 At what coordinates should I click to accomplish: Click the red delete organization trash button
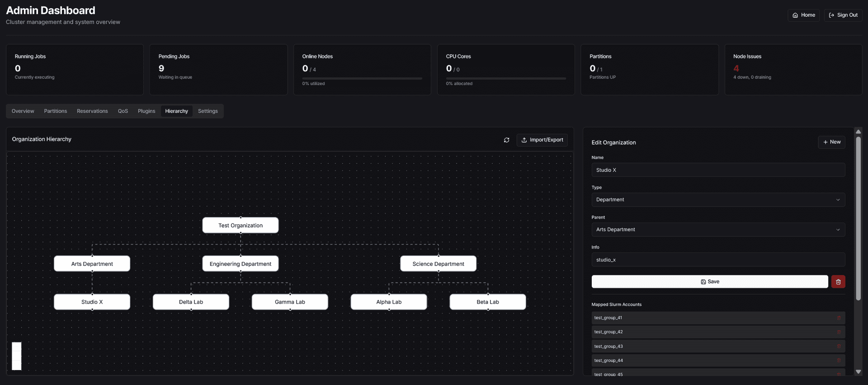838,282
